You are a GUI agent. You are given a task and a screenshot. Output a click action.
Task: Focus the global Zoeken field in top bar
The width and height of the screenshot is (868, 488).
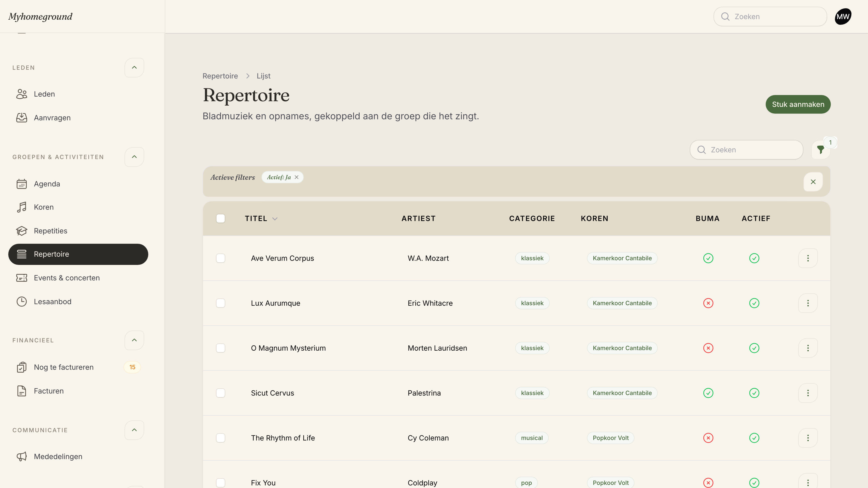point(770,17)
